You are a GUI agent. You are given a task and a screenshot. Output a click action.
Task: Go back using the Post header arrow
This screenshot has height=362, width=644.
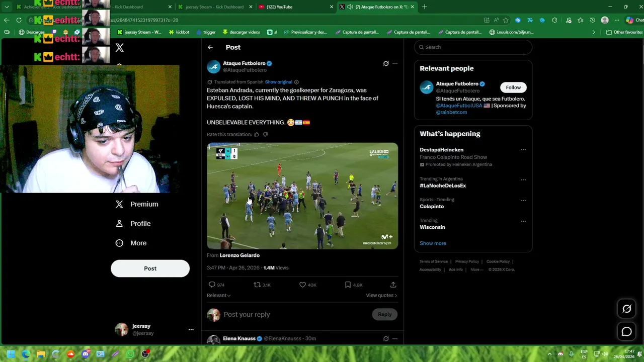click(x=210, y=47)
